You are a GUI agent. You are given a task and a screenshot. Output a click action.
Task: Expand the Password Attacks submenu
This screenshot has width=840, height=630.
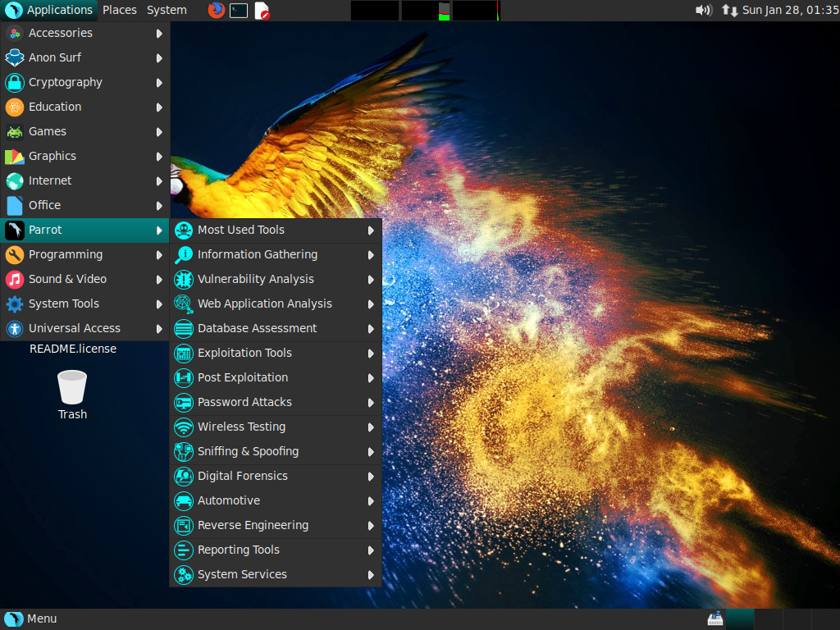tap(245, 402)
